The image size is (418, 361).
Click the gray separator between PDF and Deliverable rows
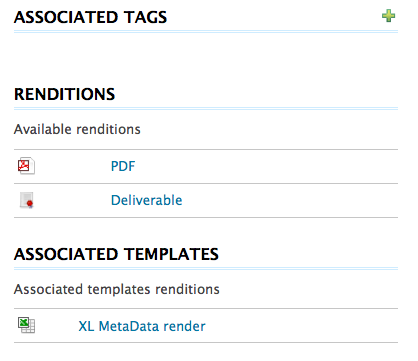tap(206, 183)
